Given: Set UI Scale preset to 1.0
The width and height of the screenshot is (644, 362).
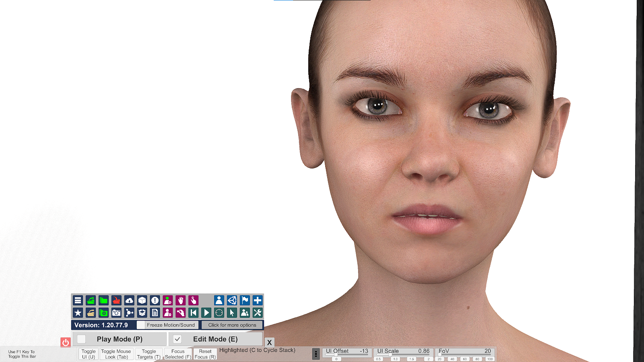Looking at the screenshot, I should pos(395,359).
